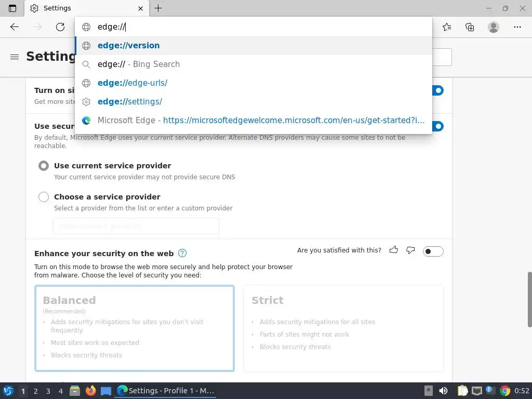Click the blue desktop taskbar icon

tap(106, 391)
